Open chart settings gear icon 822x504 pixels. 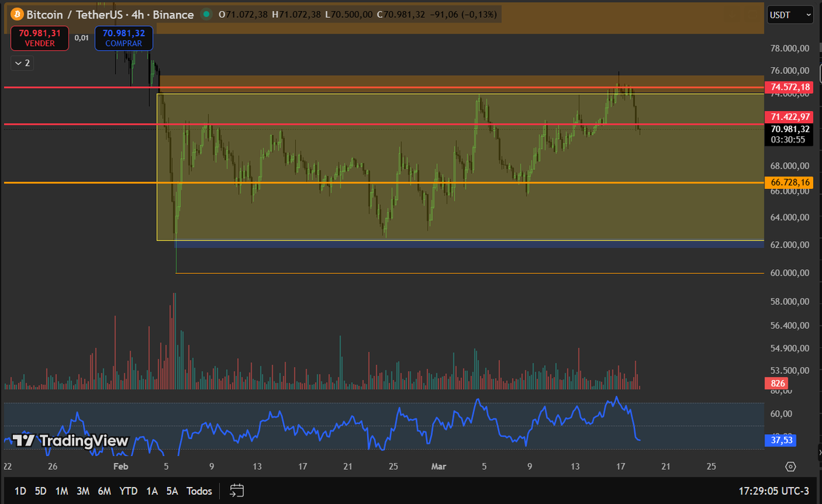[790, 466]
